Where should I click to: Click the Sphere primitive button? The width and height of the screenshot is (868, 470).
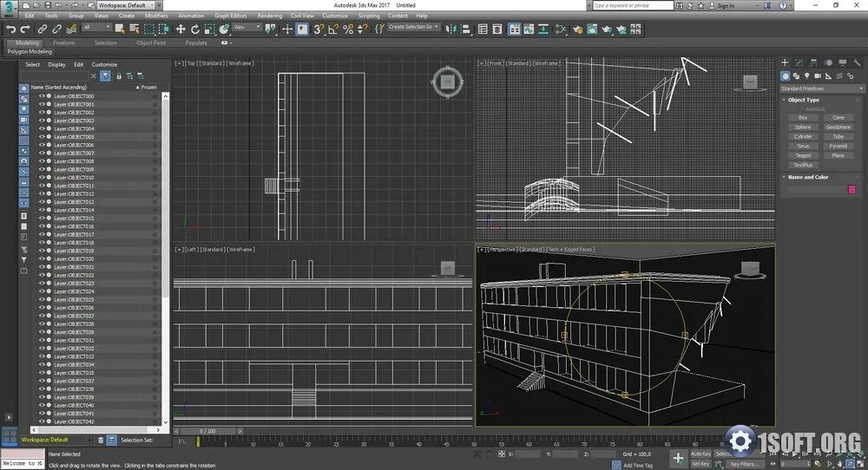coord(803,127)
